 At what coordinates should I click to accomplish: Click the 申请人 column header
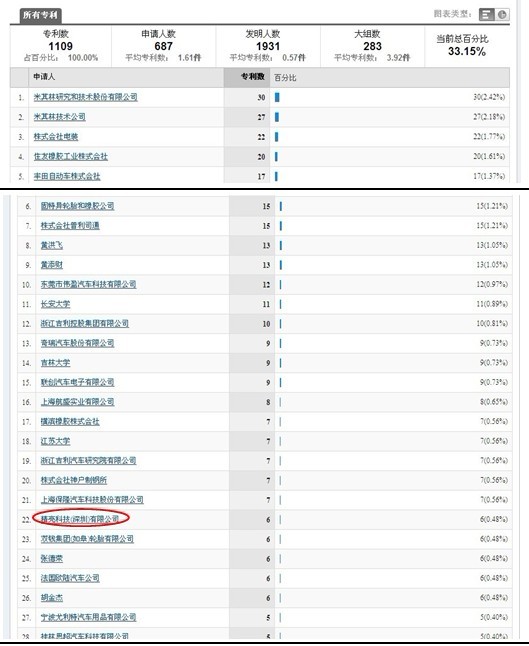pos(44,77)
